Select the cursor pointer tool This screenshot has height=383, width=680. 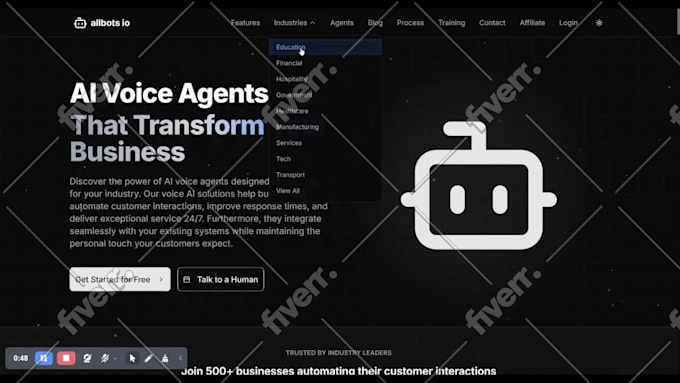point(132,358)
